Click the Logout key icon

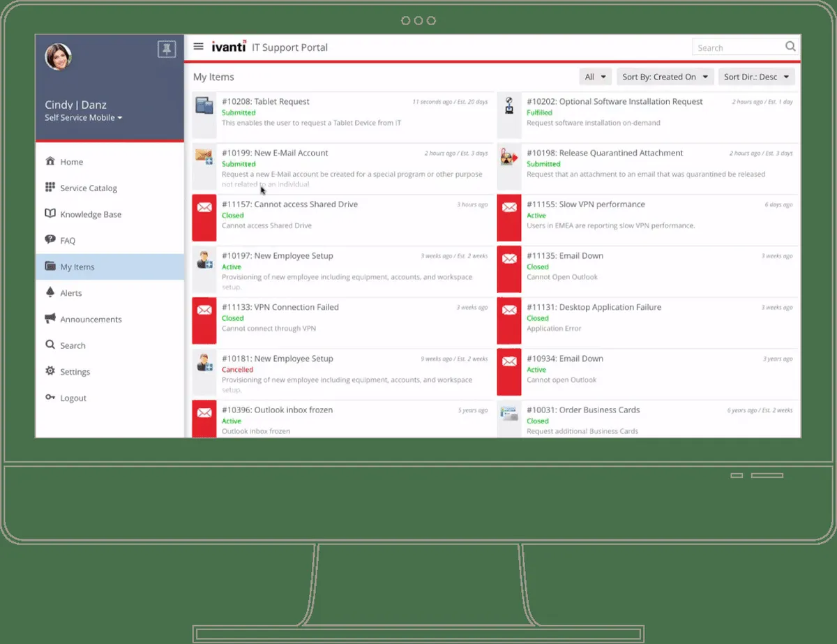[x=50, y=398]
